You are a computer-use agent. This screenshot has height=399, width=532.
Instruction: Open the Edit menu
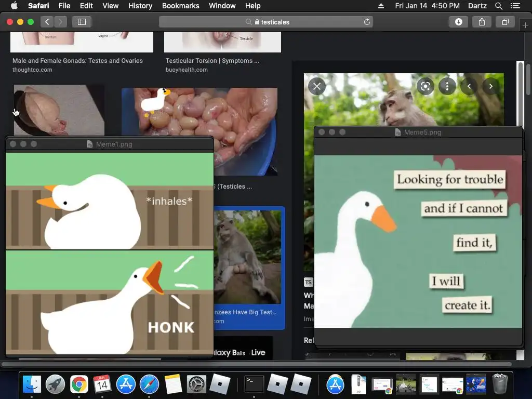(x=86, y=6)
